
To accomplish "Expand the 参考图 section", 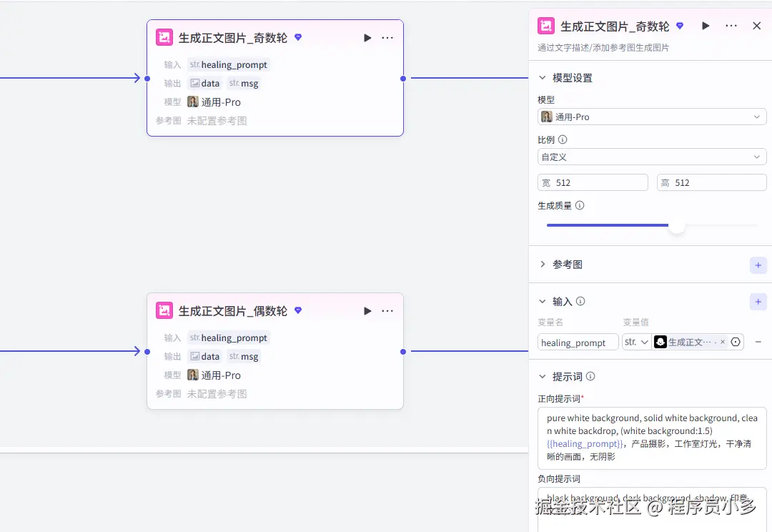I will coord(543,264).
